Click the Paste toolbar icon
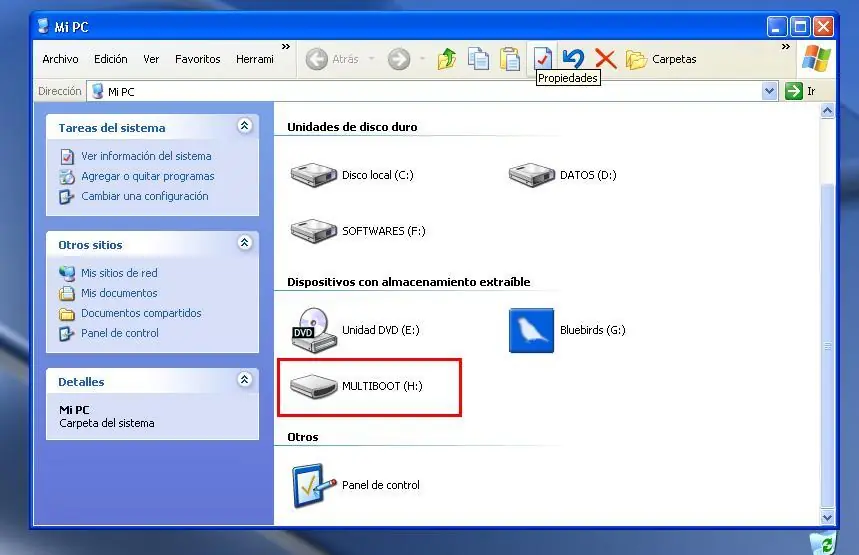The height and width of the screenshot is (555, 859). pos(510,59)
